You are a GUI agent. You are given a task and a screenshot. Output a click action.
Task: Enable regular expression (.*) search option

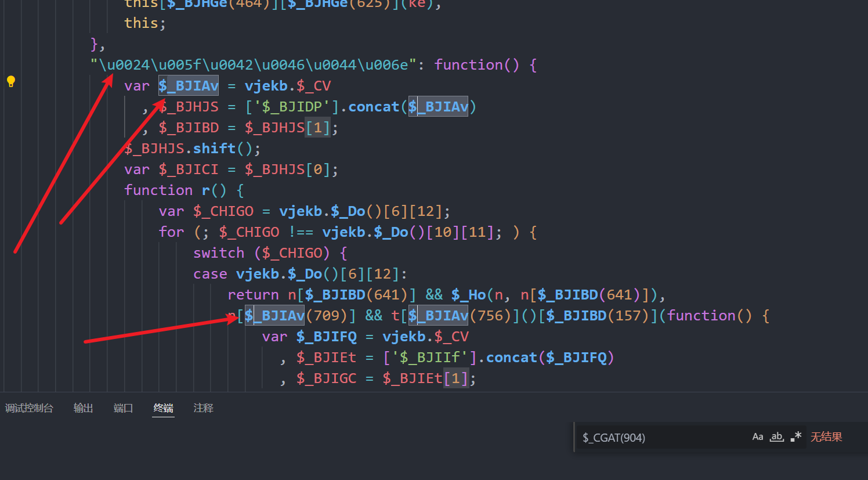tap(795, 437)
